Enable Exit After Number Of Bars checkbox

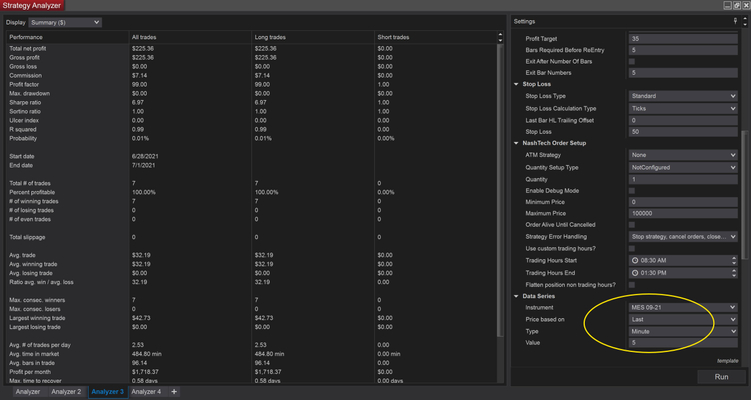point(632,61)
